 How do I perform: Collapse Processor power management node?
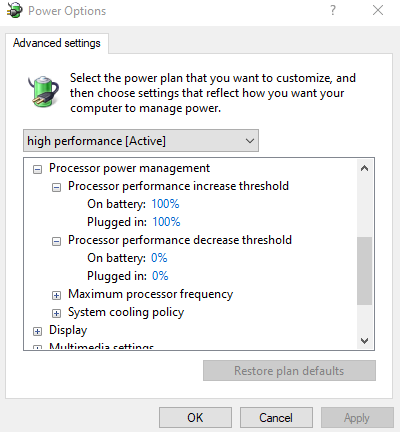tap(37, 170)
